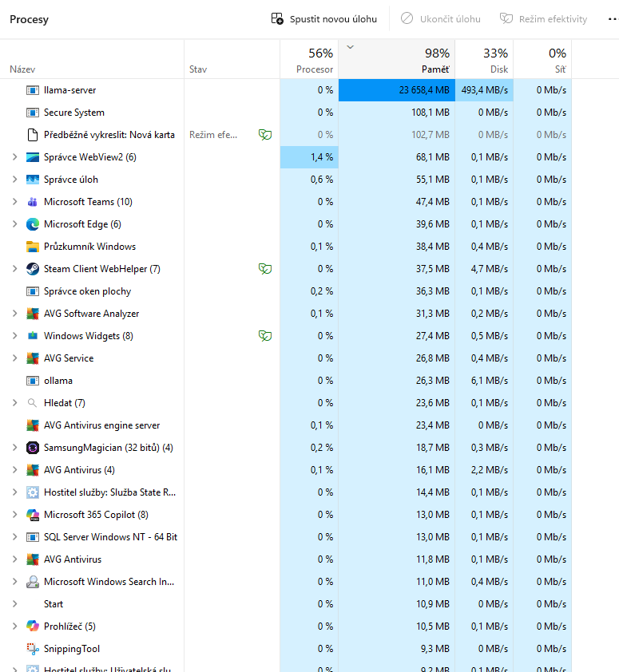Image resolution: width=619 pixels, height=672 pixels.
Task: Click the ollama process icon
Action: [x=33, y=381]
